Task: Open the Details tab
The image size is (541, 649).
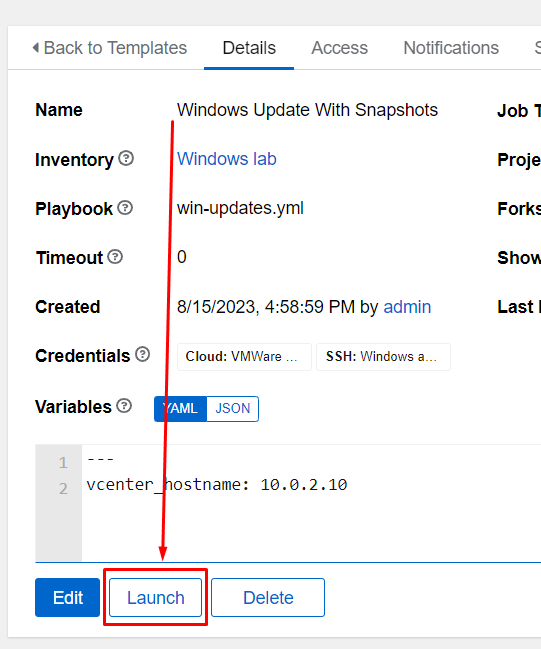Action: click(249, 48)
